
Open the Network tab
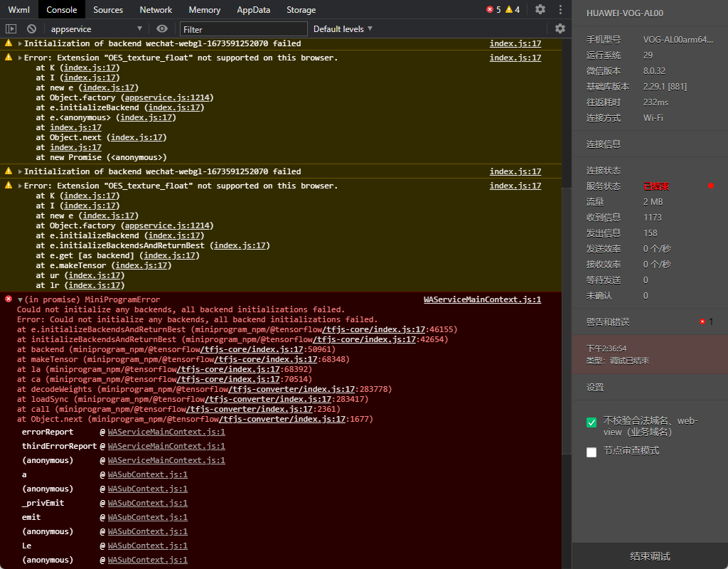point(156,10)
